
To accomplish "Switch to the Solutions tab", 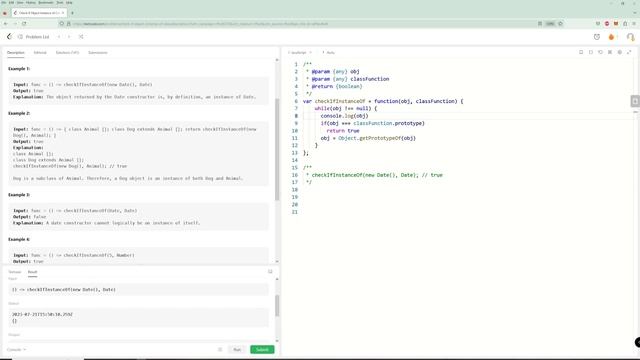I will [x=67, y=53].
